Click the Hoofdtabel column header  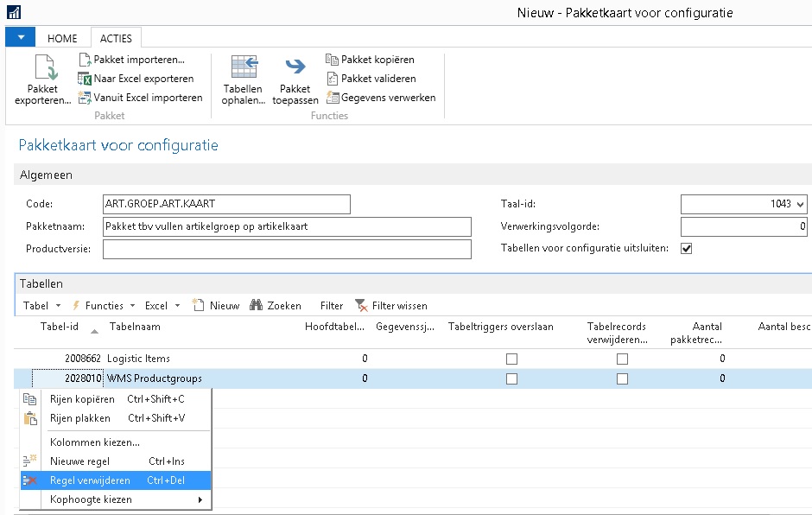(334, 327)
